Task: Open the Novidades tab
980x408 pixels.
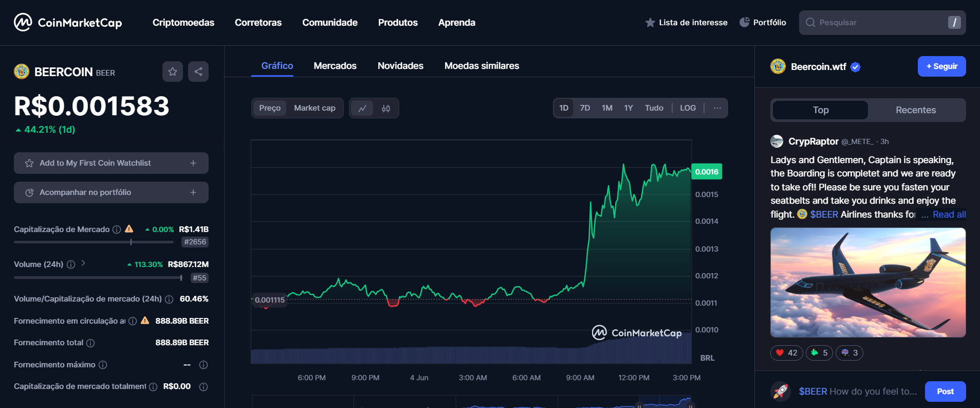Action: coord(400,66)
